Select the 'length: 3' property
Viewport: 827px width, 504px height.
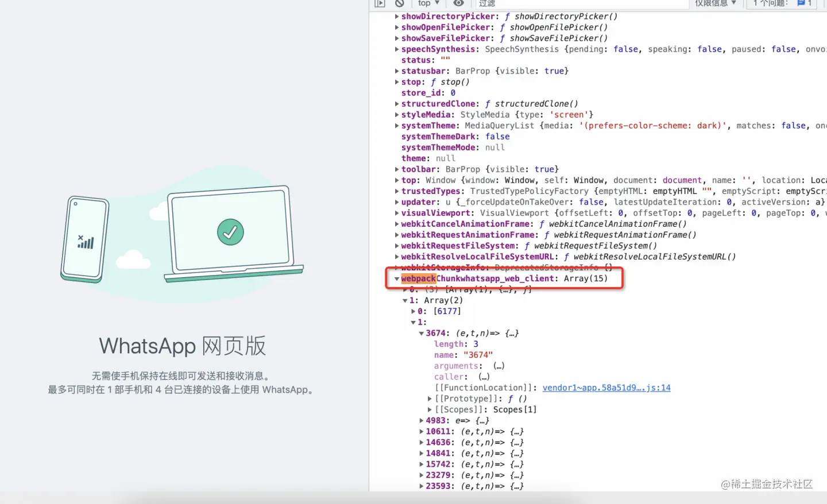(456, 344)
